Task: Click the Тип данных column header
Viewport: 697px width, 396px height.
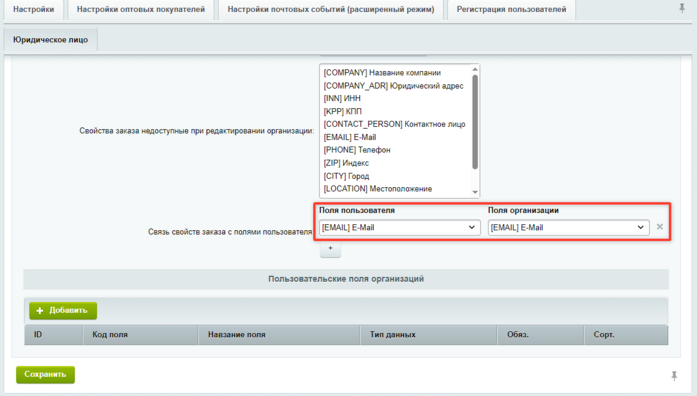Action: click(429, 335)
